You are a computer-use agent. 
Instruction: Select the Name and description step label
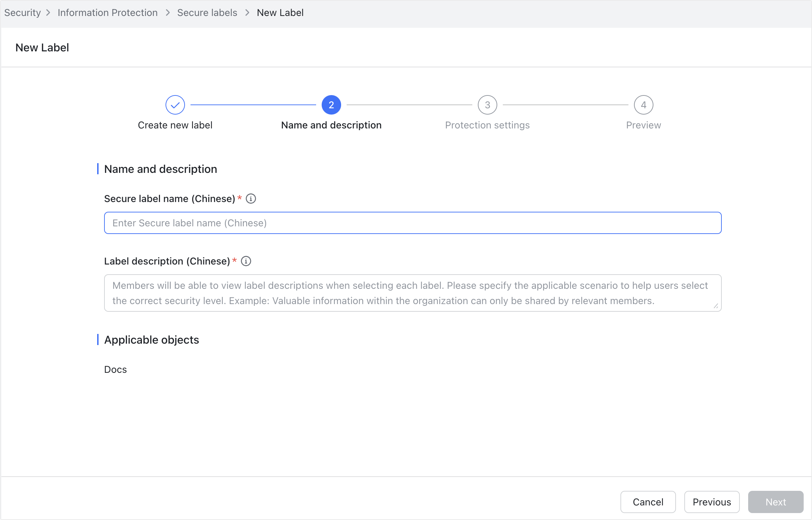coord(331,125)
